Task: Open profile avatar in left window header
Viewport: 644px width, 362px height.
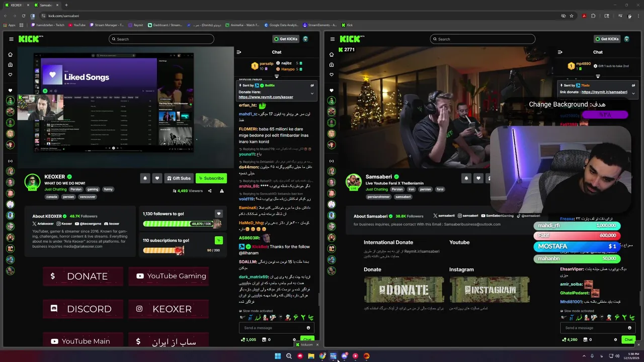Action: coord(305,39)
